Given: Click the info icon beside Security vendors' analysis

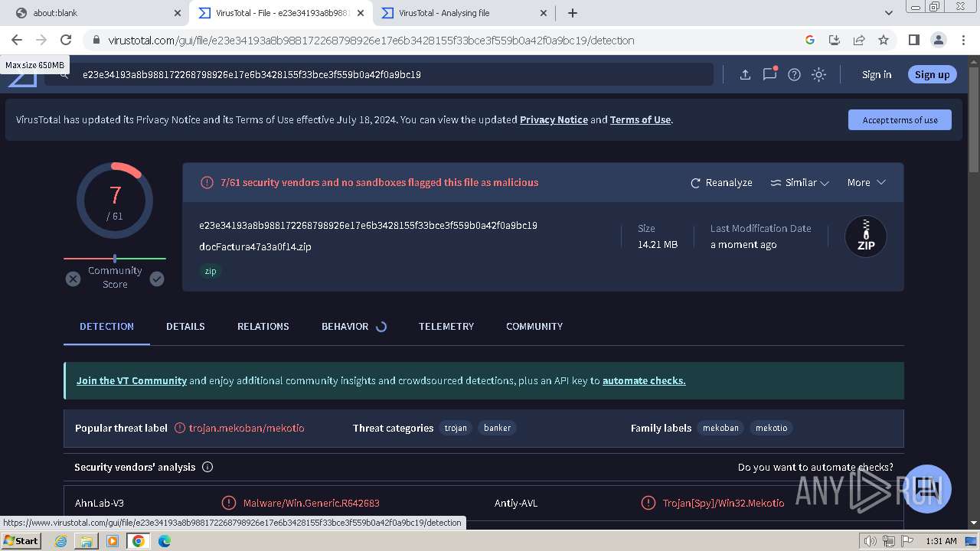Looking at the screenshot, I should click(207, 467).
